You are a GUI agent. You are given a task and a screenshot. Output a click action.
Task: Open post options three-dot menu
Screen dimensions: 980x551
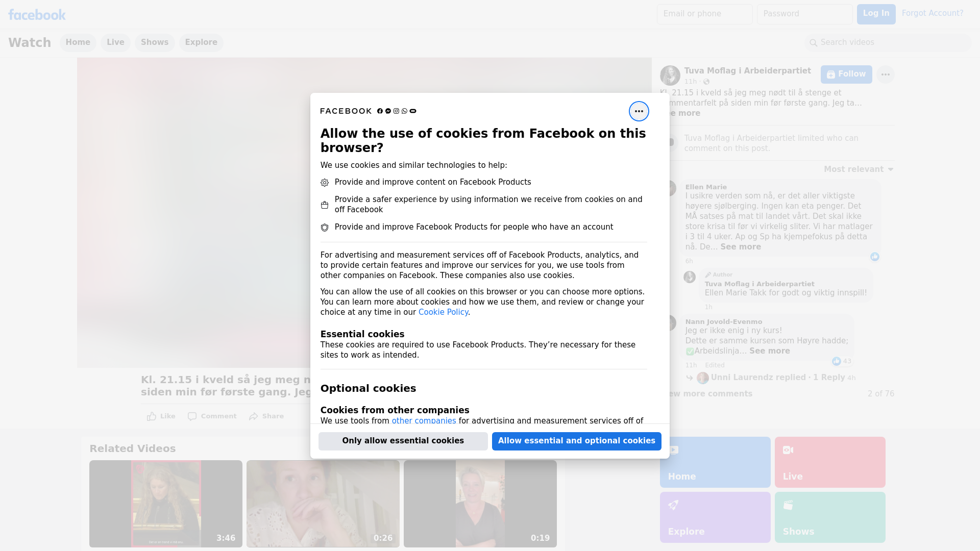point(886,74)
